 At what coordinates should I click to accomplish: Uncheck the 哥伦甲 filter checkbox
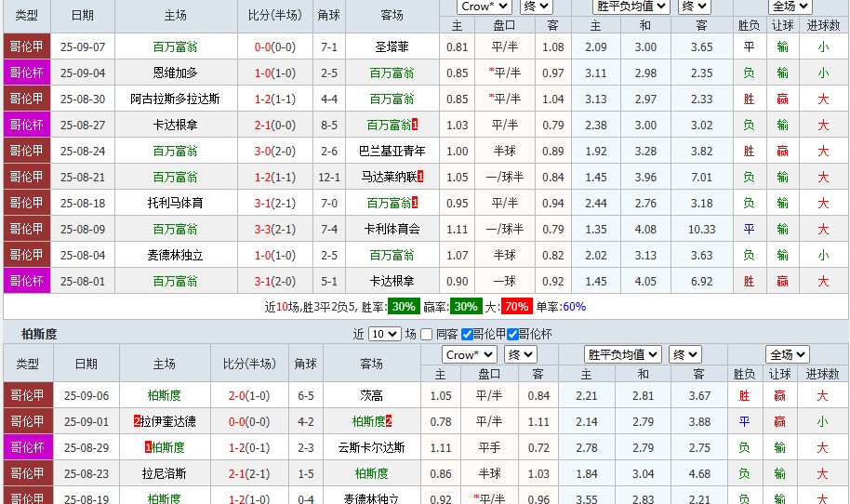tap(467, 335)
